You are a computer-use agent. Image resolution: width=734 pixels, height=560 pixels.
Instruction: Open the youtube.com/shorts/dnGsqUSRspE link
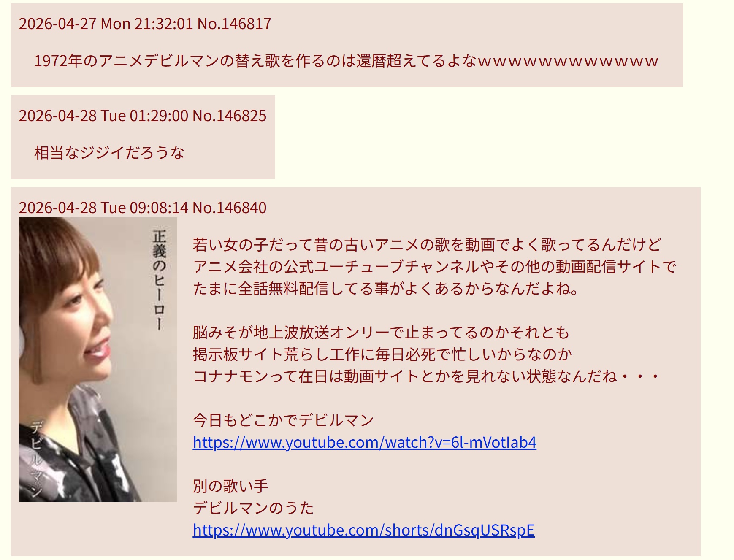point(363,530)
